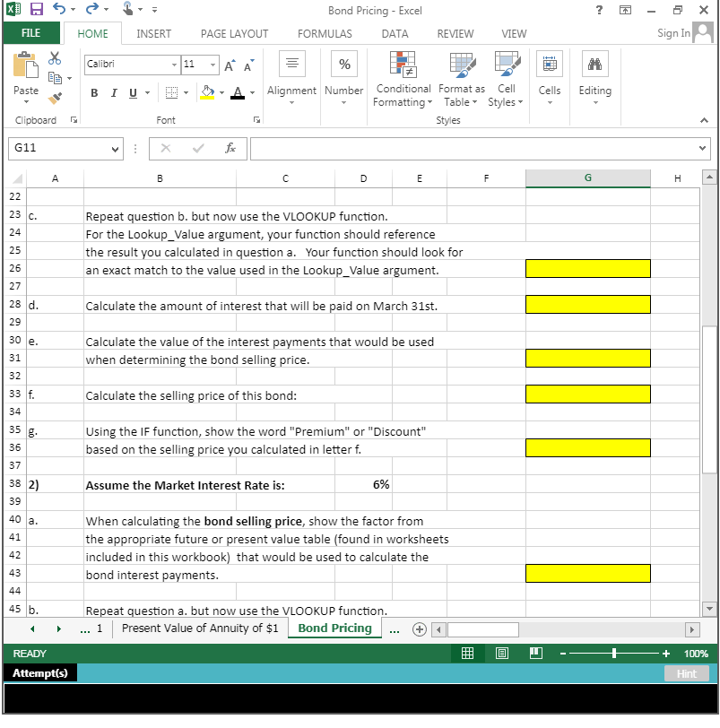Open the fill color dropdown arrow

[221, 93]
